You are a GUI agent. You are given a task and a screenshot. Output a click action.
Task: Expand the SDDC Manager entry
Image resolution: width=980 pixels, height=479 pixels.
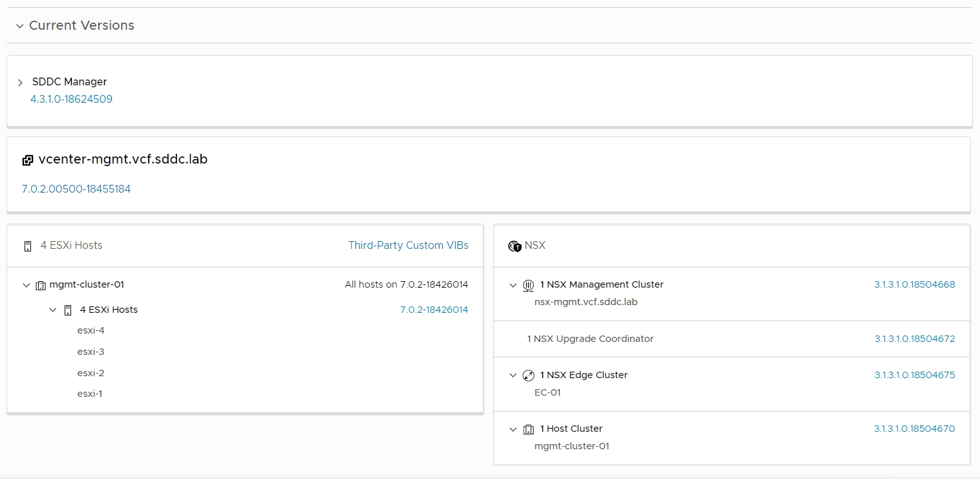point(21,83)
